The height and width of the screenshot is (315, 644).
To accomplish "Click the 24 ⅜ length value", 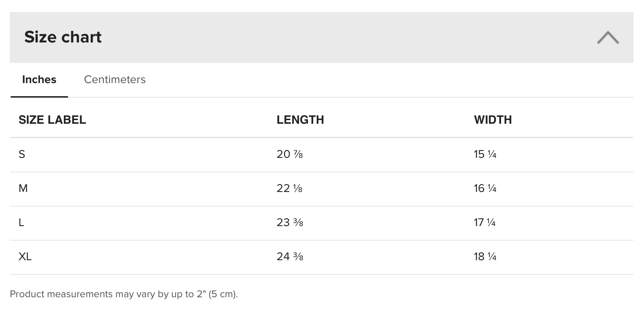I will coord(290,257).
